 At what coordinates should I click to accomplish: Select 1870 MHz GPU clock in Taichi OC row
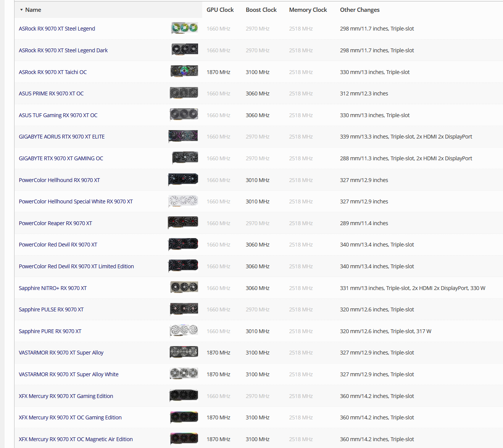click(x=218, y=72)
